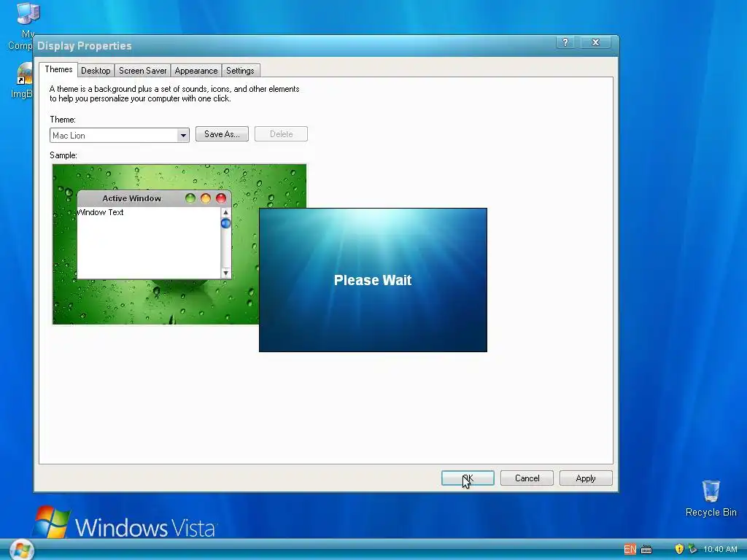Click the 10:40 AM clock

[x=720, y=549]
